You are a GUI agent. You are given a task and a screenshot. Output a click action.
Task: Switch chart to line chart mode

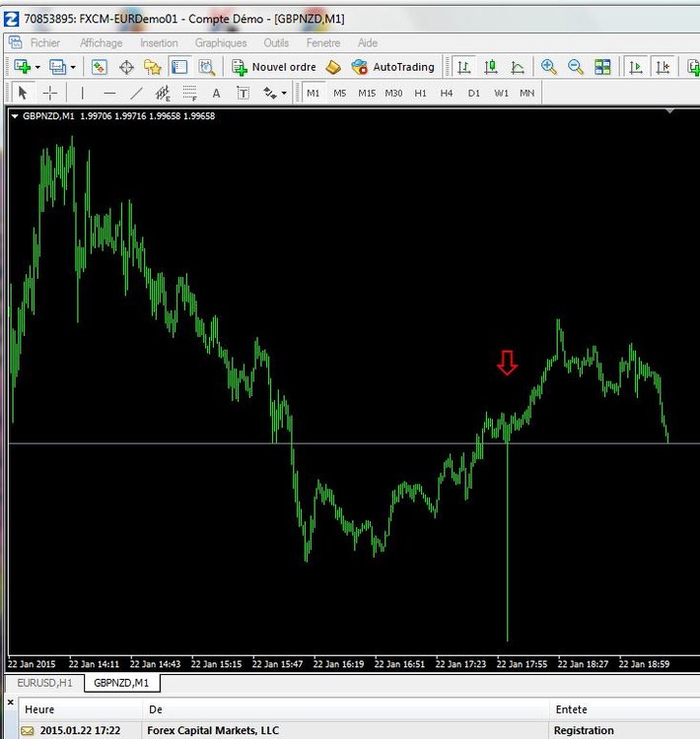(518, 67)
